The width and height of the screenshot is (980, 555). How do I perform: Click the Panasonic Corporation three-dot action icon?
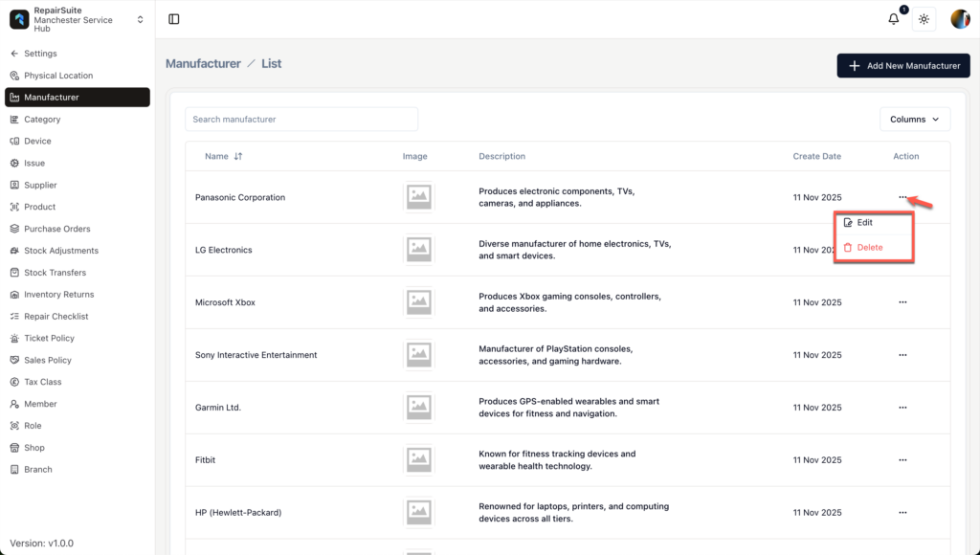[x=902, y=197]
